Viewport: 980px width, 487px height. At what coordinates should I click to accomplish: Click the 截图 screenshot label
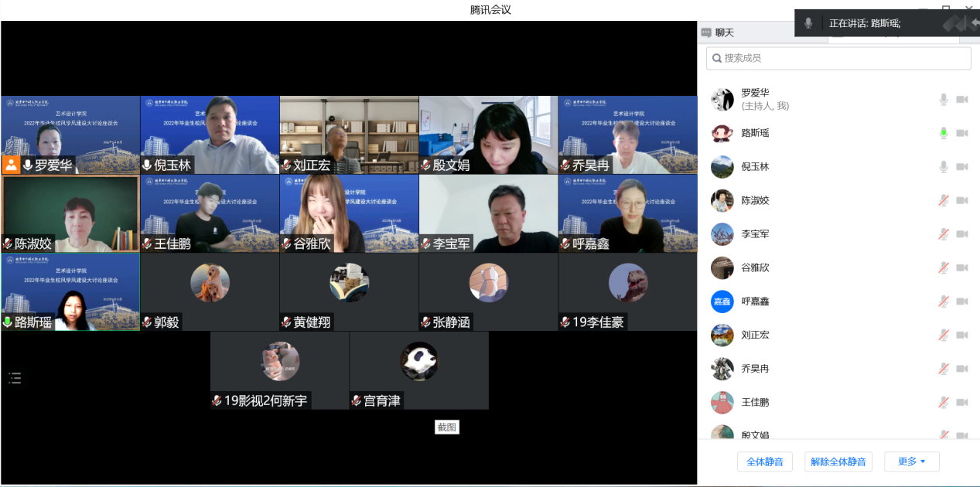(447, 427)
